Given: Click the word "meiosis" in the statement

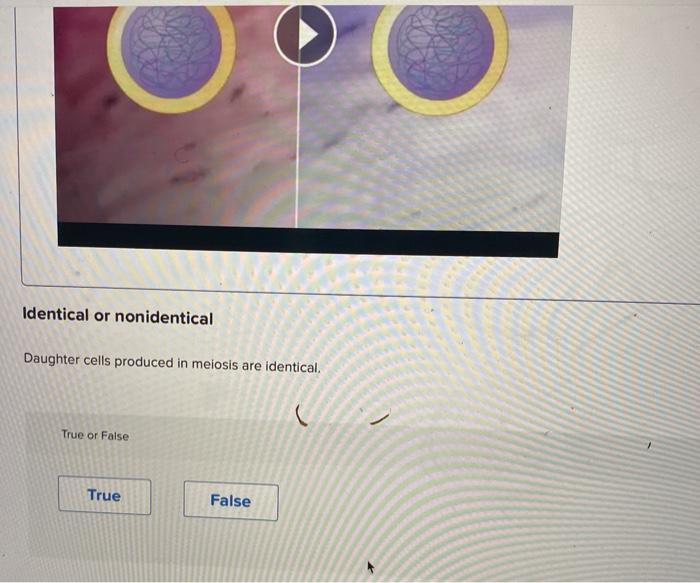Looking at the screenshot, I should point(215,364).
